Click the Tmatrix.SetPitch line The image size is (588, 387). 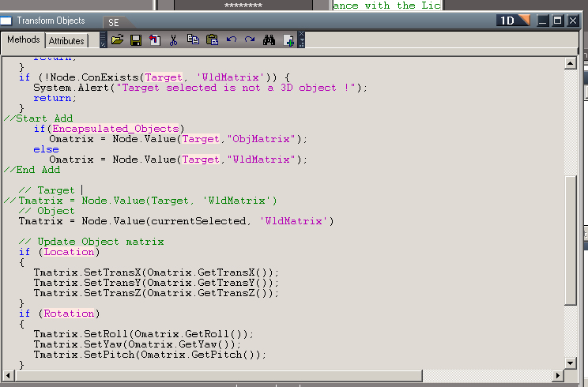click(x=150, y=355)
